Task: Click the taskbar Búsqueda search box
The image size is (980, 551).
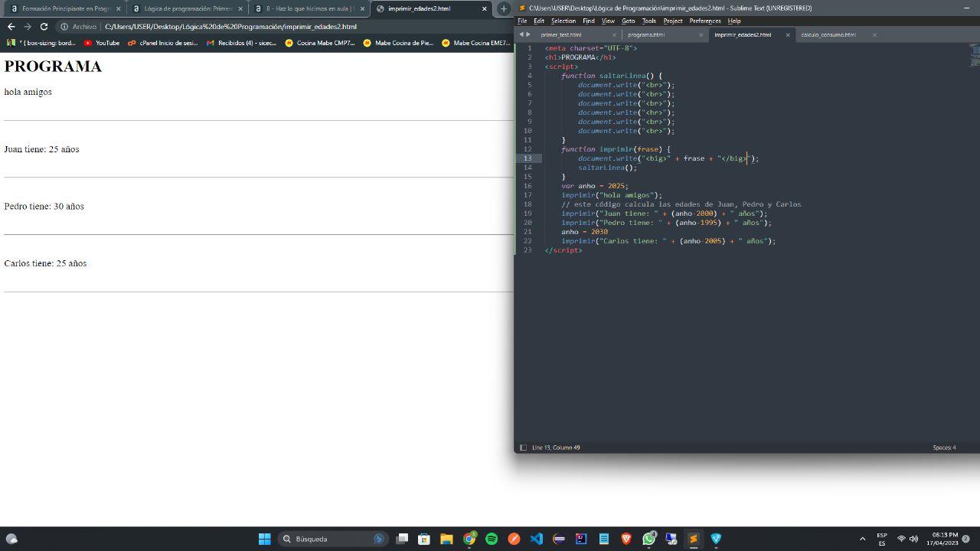Action: click(334, 539)
